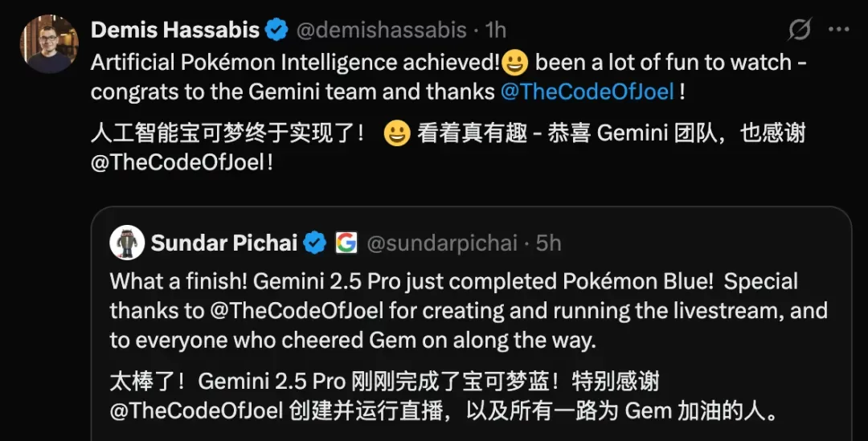Click Sundar Pichai's avatar in quoted post
This screenshot has height=441, width=868.
point(127,243)
